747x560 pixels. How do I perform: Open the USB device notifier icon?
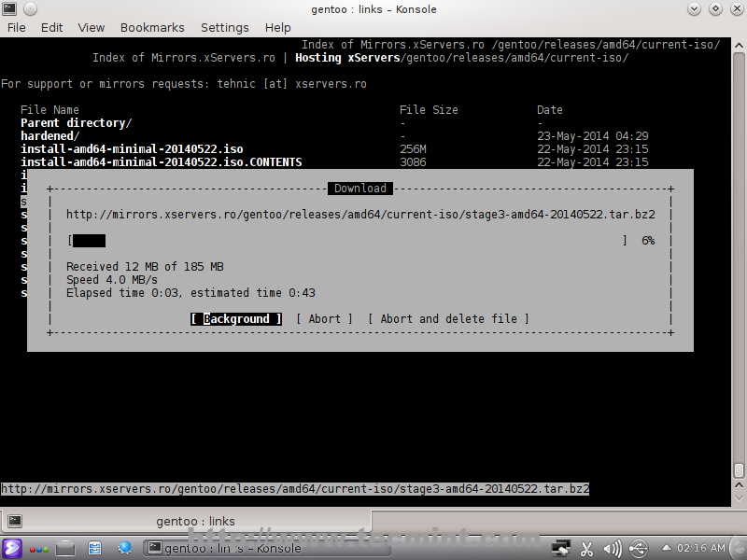tap(639, 548)
